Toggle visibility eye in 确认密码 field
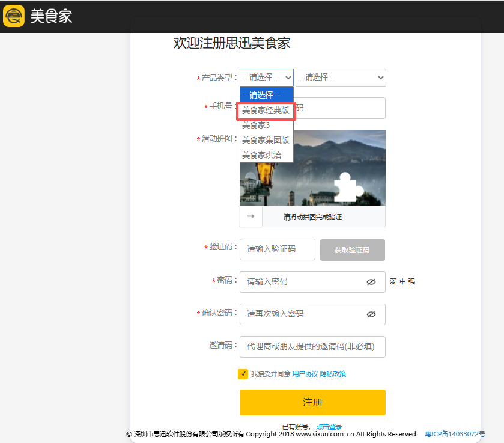The image size is (504, 443). (371, 314)
